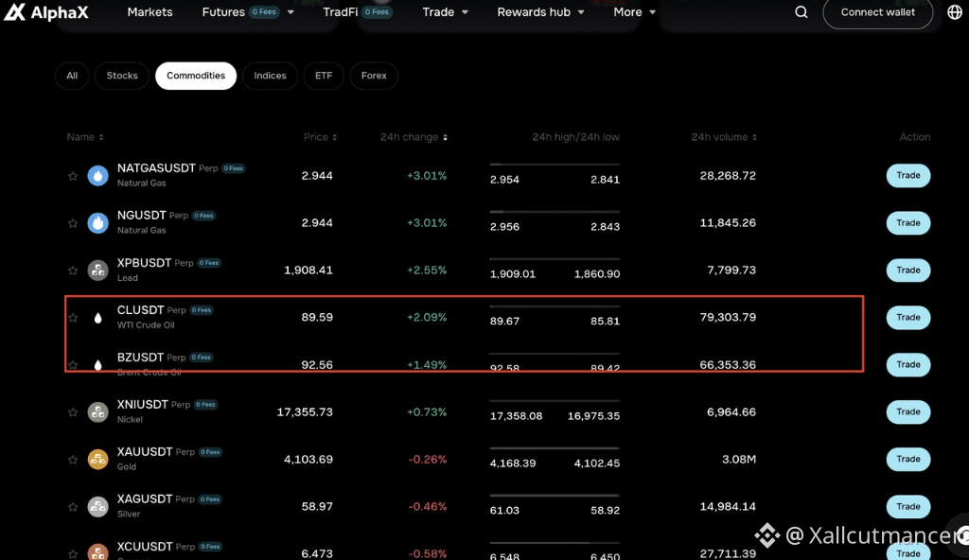Viewport: 969px width, 560px height.
Task: Select the CLUSDT price 89.59
Action: coord(317,317)
